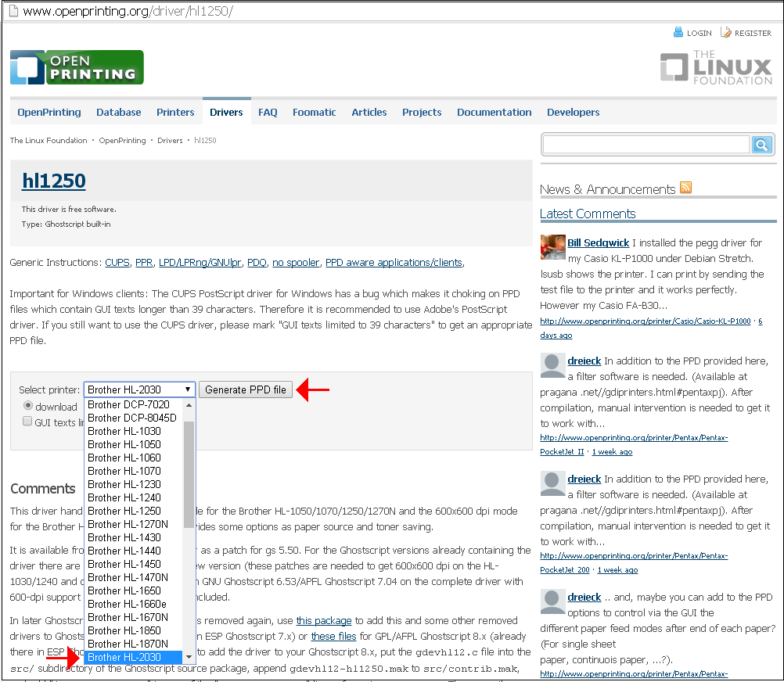Open the PDQ instructions link
The image size is (784, 682).
pyautogui.click(x=257, y=262)
